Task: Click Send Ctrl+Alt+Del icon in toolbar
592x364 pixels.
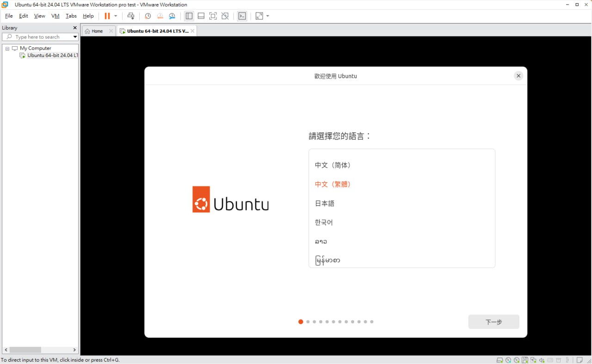Action: click(131, 16)
